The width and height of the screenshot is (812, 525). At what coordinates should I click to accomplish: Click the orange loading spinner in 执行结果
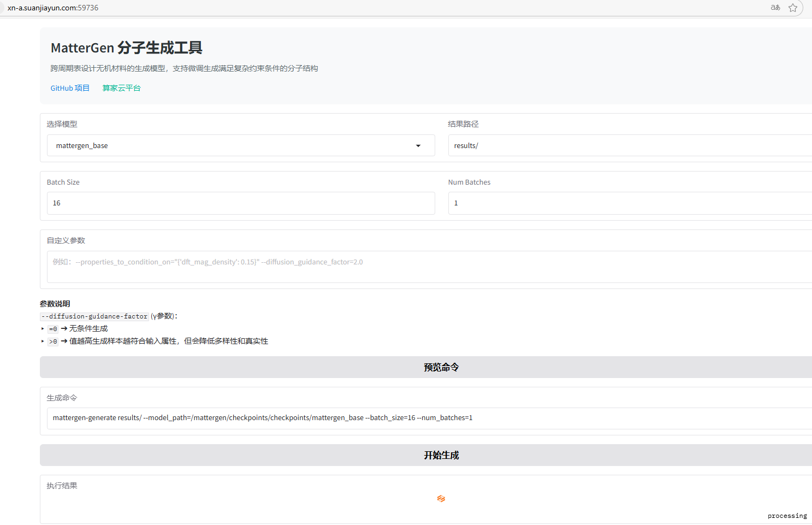click(441, 499)
